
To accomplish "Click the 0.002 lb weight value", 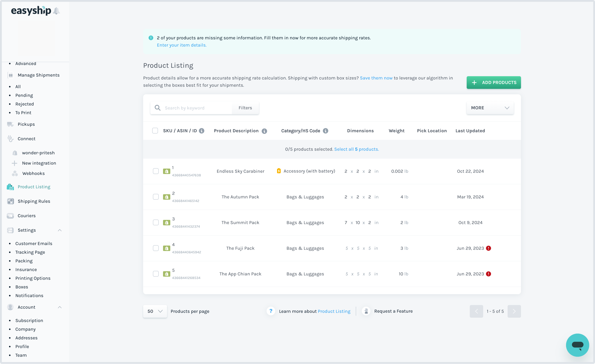I will [x=400, y=171].
